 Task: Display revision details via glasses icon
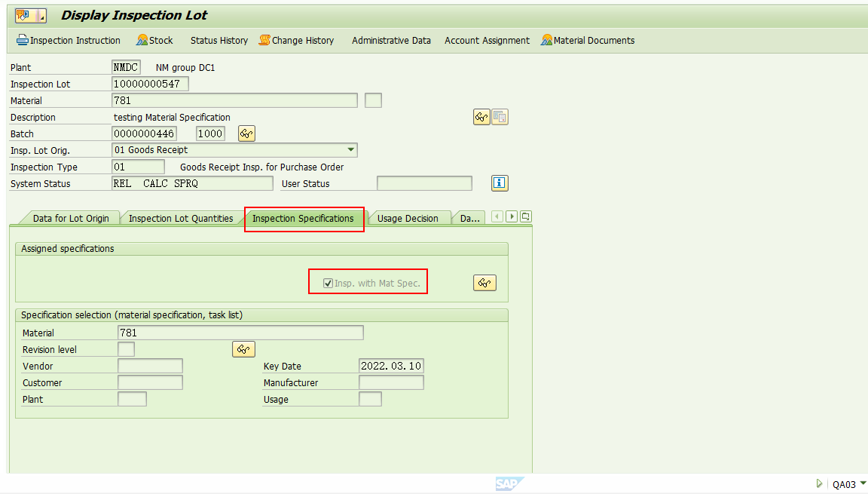pyautogui.click(x=243, y=349)
